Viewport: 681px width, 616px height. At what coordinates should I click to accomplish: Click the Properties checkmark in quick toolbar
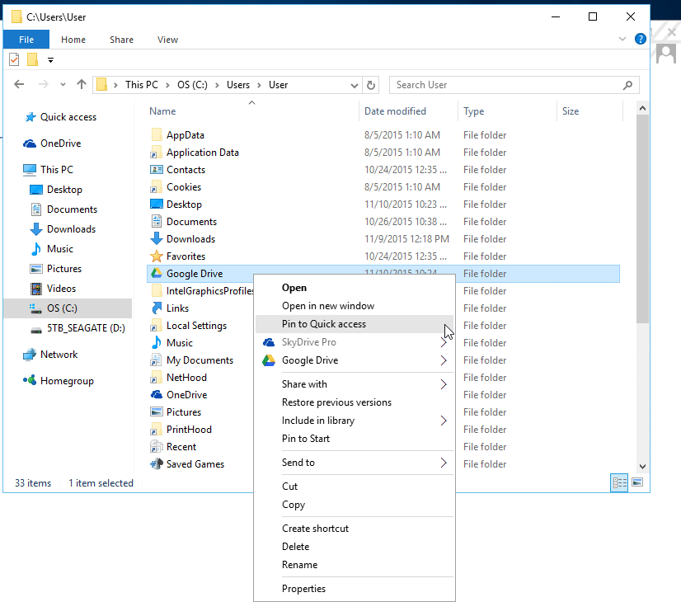[14, 59]
